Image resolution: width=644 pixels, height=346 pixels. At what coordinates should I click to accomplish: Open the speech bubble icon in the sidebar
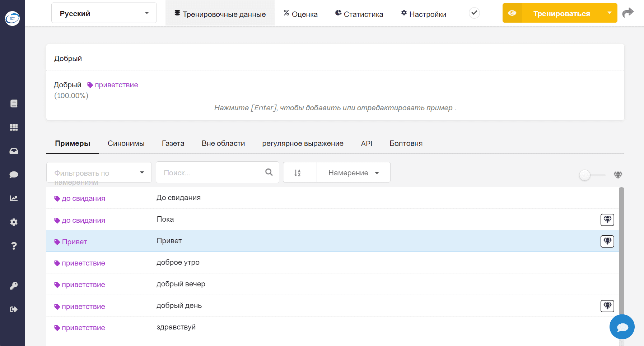[x=14, y=175]
